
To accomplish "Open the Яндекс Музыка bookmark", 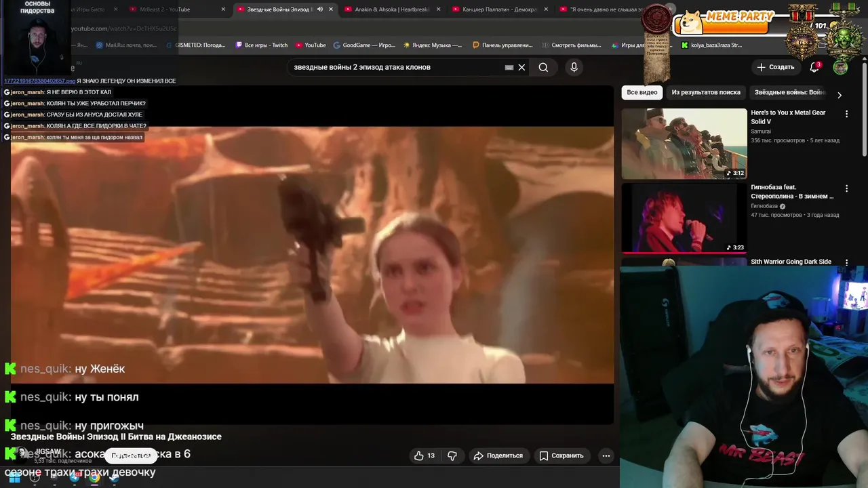I will (x=433, y=45).
